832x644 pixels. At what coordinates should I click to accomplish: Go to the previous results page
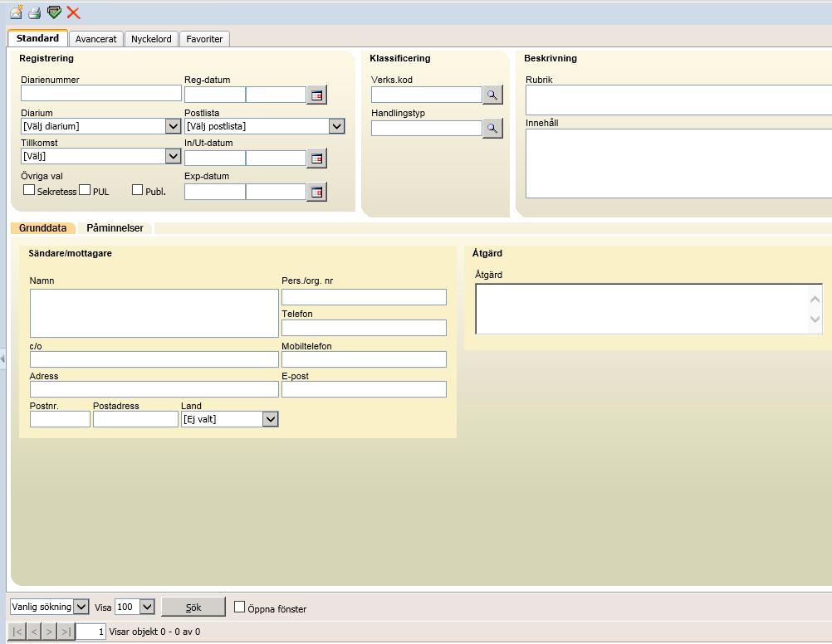coord(33,632)
